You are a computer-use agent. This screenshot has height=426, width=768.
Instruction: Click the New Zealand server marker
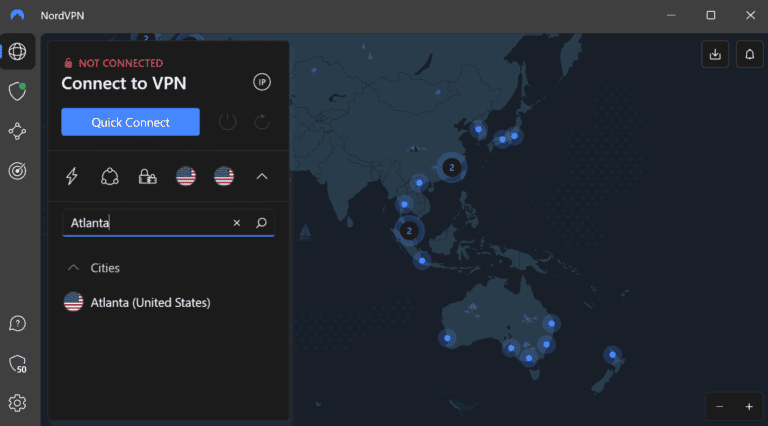tap(612, 355)
